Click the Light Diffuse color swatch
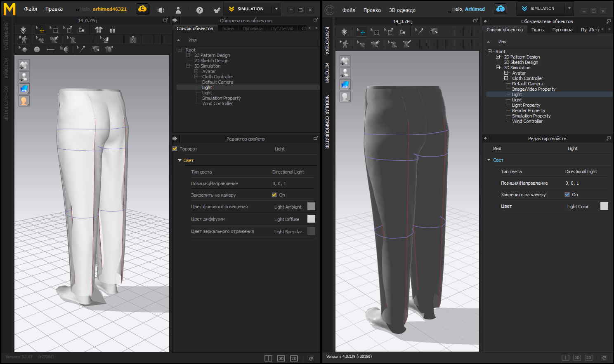The height and width of the screenshot is (364, 614). tap(311, 219)
